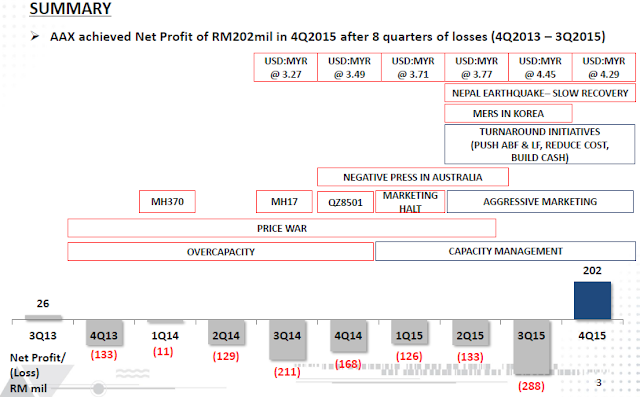Click the 26 value above 3Q13
640x397 pixels.
43,304
